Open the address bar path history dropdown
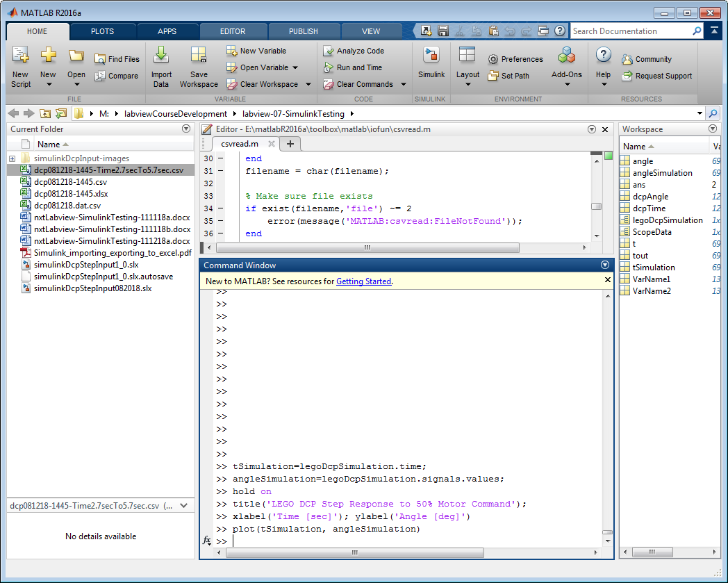728x583 pixels. point(700,113)
